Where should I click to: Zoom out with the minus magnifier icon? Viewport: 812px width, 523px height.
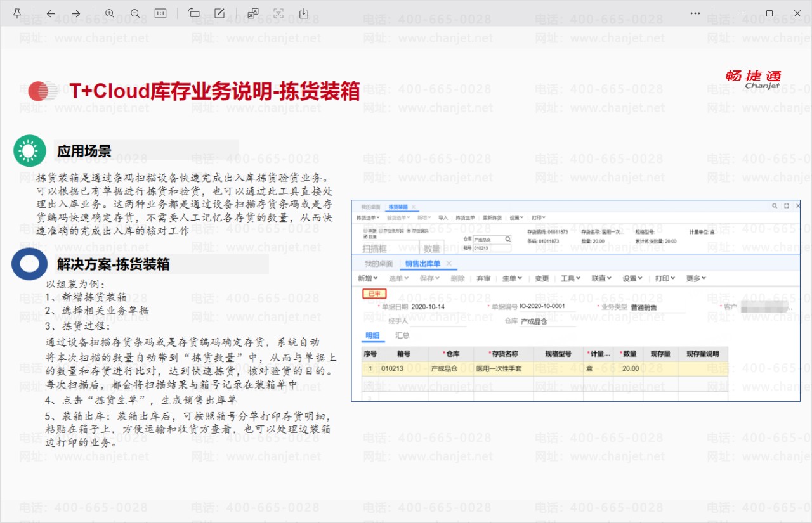pyautogui.click(x=135, y=13)
